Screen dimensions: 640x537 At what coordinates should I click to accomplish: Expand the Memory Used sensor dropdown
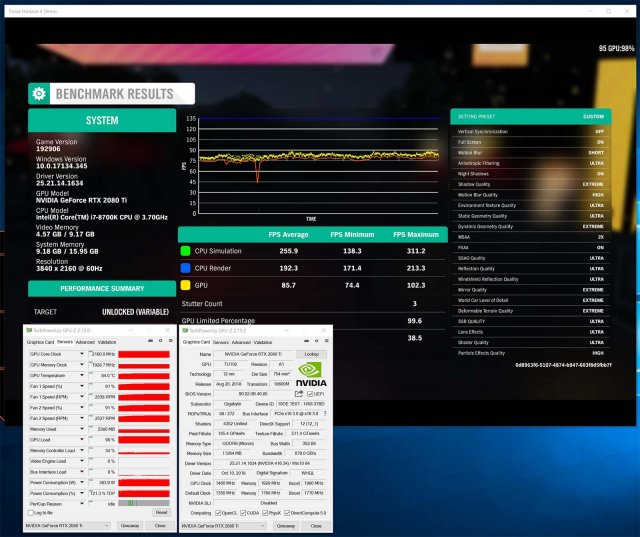(x=82, y=429)
